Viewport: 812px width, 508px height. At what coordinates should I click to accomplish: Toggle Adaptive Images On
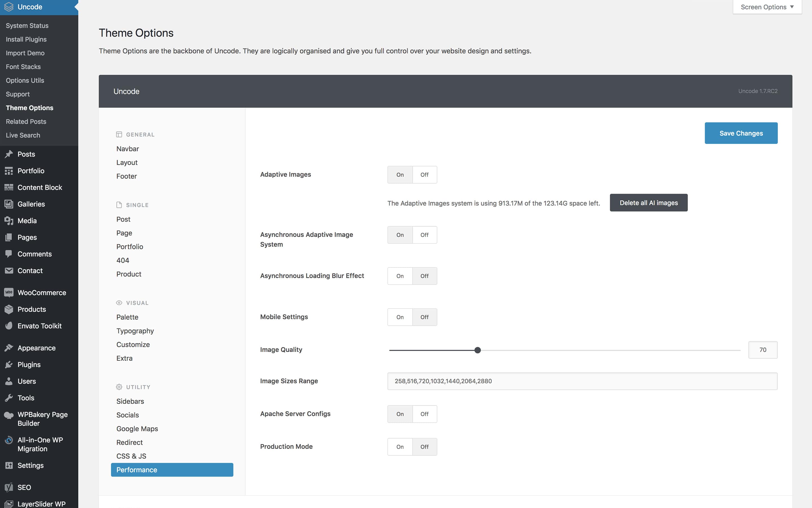coord(400,174)
